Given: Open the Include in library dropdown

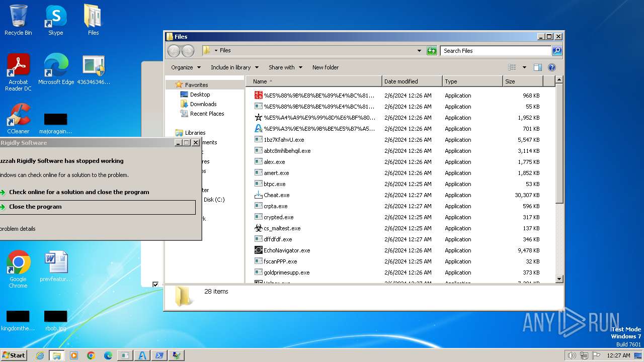Looking at the screenshot, I should pos(234,67).
